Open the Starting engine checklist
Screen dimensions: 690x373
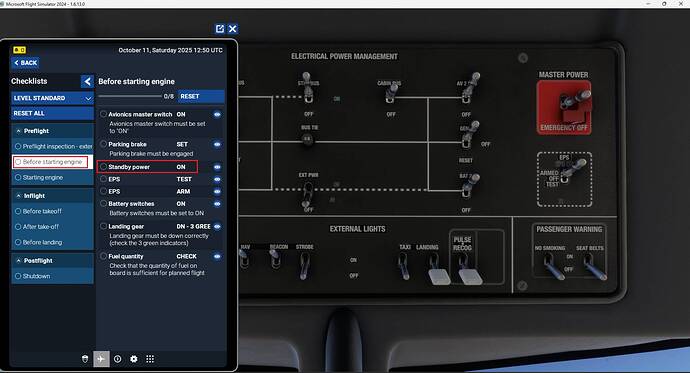pos(52,177)
